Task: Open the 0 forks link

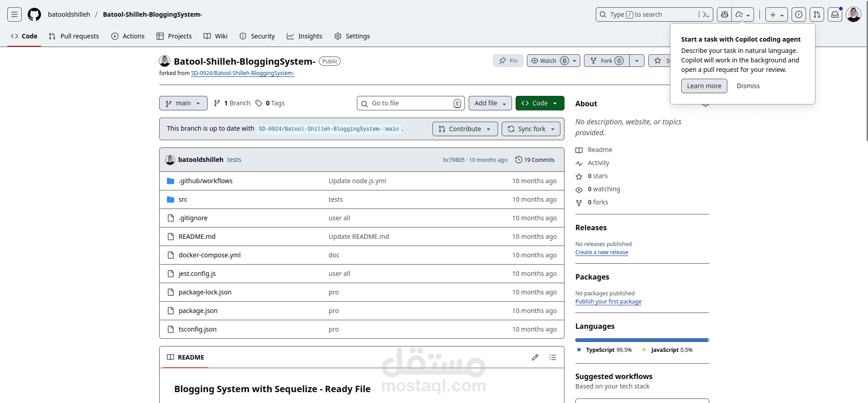Action: (592, 202)
